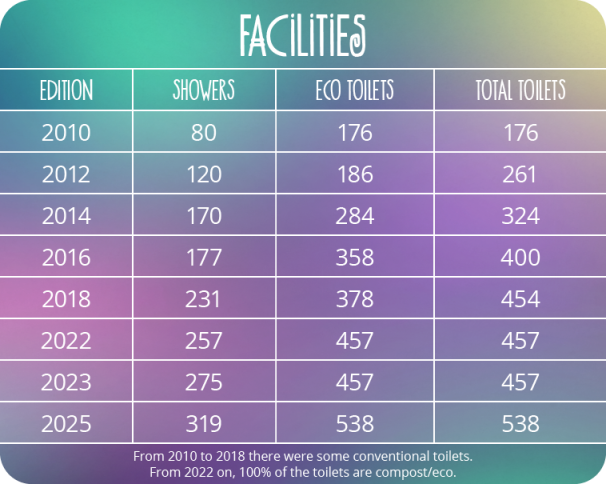606x484 pixels.
Task: Click the 2010 edition cell
Action: [66, 133]
